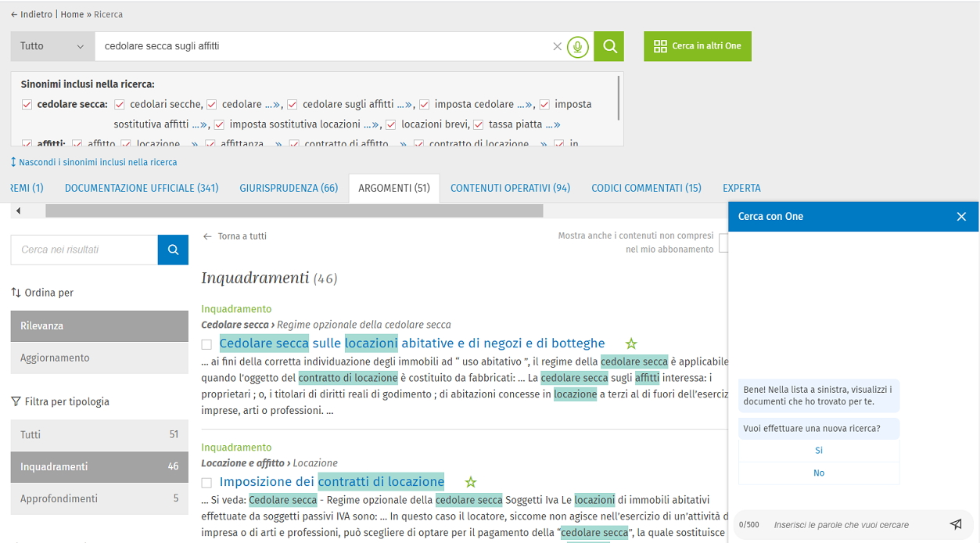980x543 pixels.
Task: Click Torna a tutti link
Action: 235,236
